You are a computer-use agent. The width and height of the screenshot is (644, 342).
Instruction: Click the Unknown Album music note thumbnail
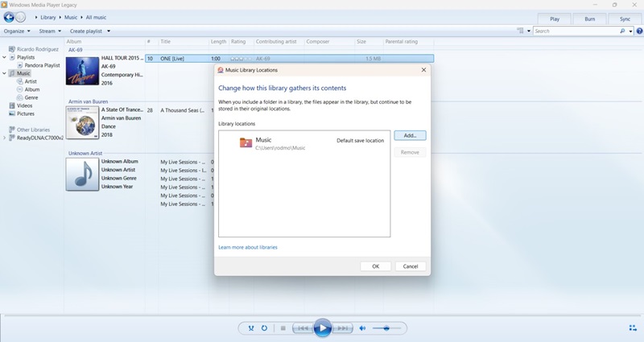(83, 175)
